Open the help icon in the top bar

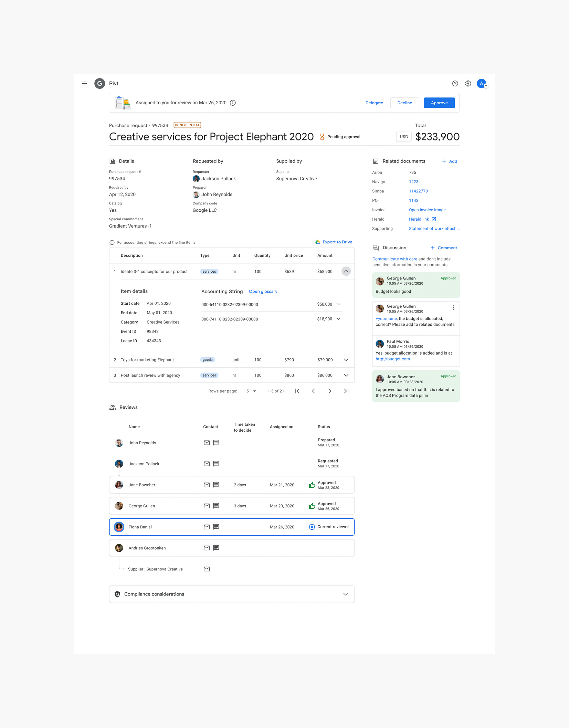click(x=455, y=83)
